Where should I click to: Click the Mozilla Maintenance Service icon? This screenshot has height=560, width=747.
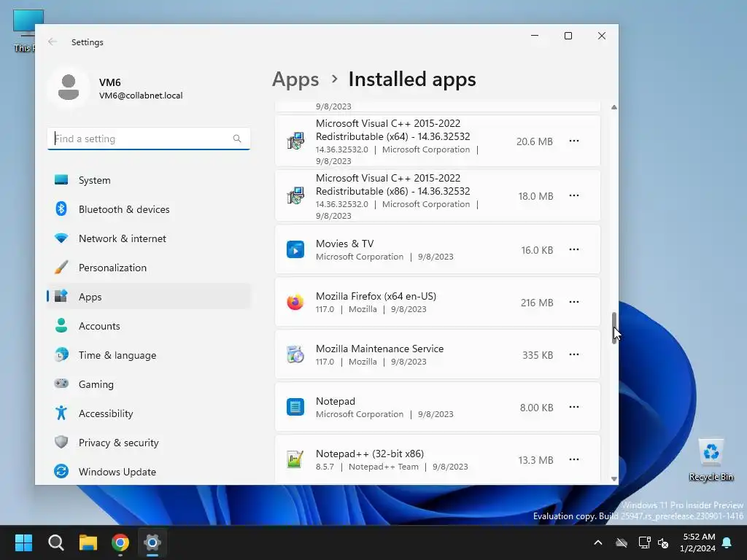[x=295, y=355]
